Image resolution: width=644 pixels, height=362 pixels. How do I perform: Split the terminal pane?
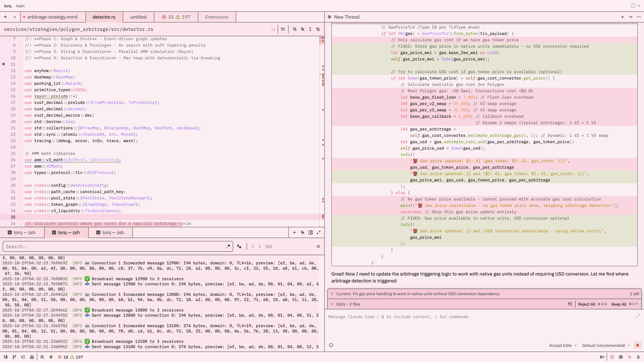[310, 232]
